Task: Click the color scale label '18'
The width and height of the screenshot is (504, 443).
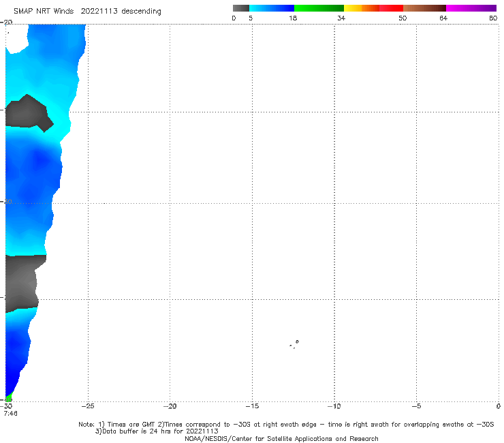Action: click(x=293, y=18)
